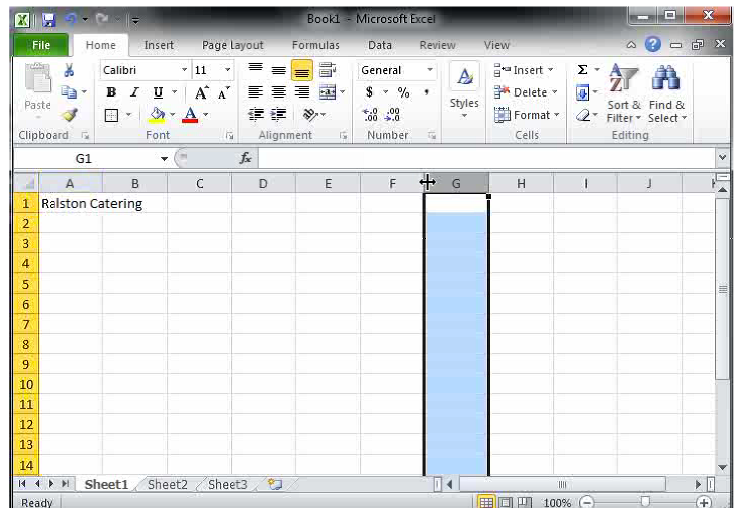Click the Format Painter brush icon
Viewport: 739px width, 508px height.
coord(69,115)
